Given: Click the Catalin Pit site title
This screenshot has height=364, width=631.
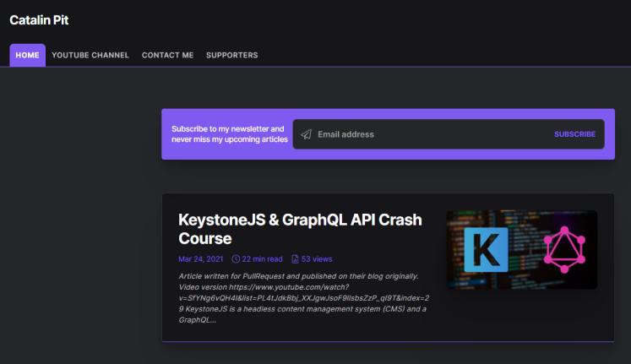Looking at the screenshot, I should click(x=39, y=20).
